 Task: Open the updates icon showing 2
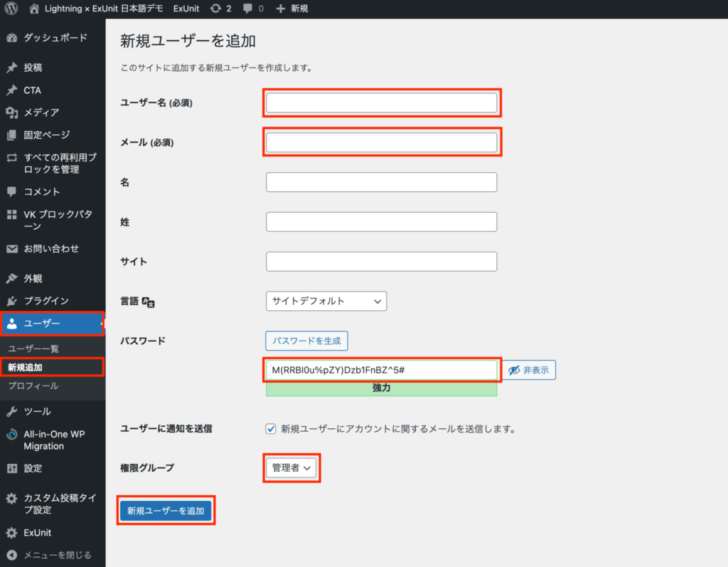point(215,9)
